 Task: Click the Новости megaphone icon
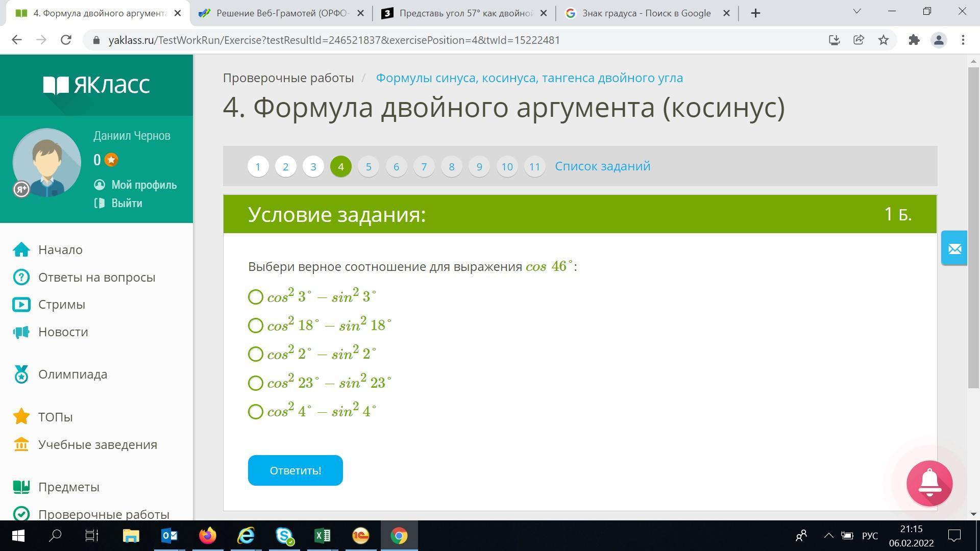click(21, 332)
